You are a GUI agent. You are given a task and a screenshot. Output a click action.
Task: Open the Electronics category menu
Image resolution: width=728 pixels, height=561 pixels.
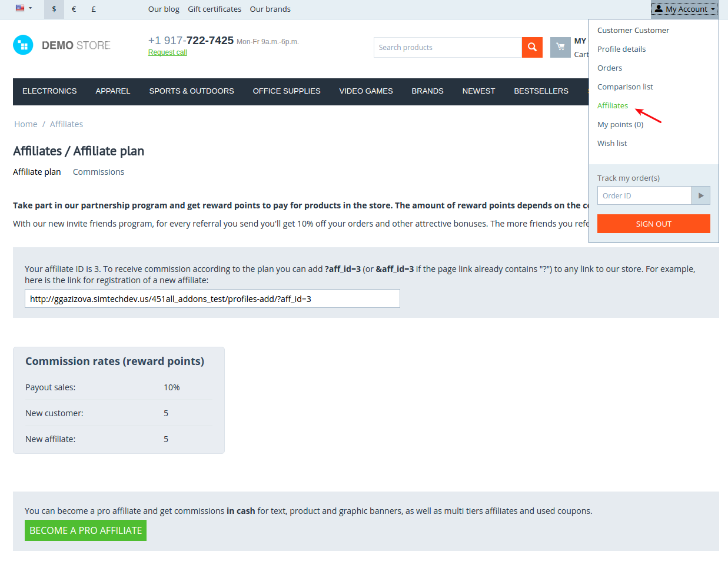(x=49, y=91)
